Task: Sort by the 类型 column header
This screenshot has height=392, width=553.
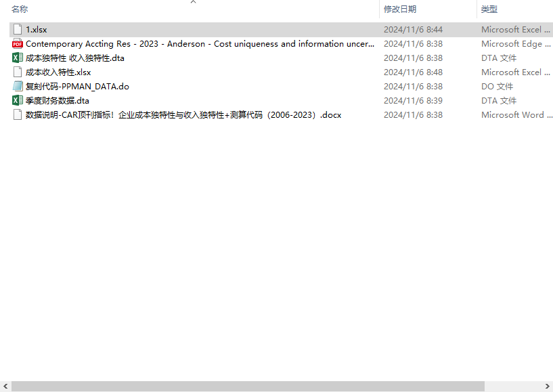Action: tap(489, 9)
